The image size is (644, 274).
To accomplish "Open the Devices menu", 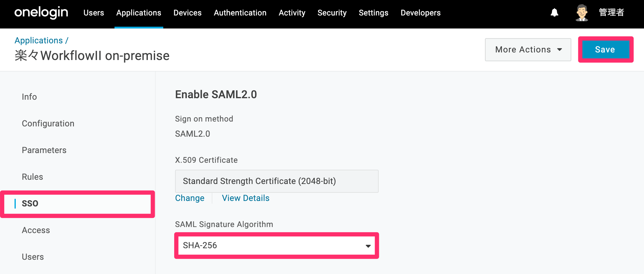I will pos(188,13).
